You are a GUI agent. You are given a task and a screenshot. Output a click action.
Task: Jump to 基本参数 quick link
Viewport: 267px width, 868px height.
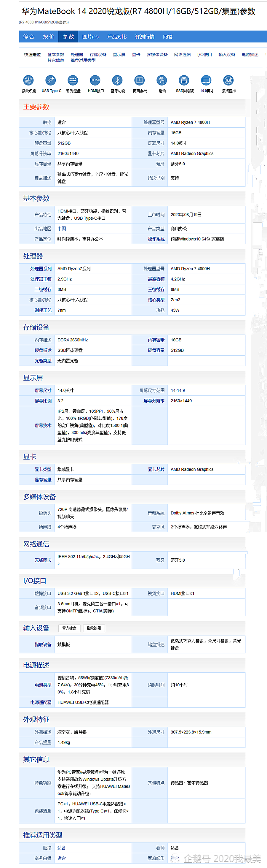56,55
